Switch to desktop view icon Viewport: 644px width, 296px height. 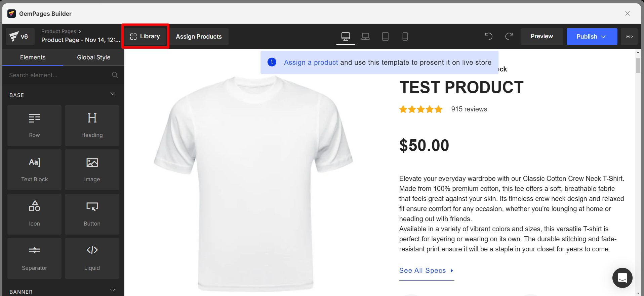coord(346,36)
